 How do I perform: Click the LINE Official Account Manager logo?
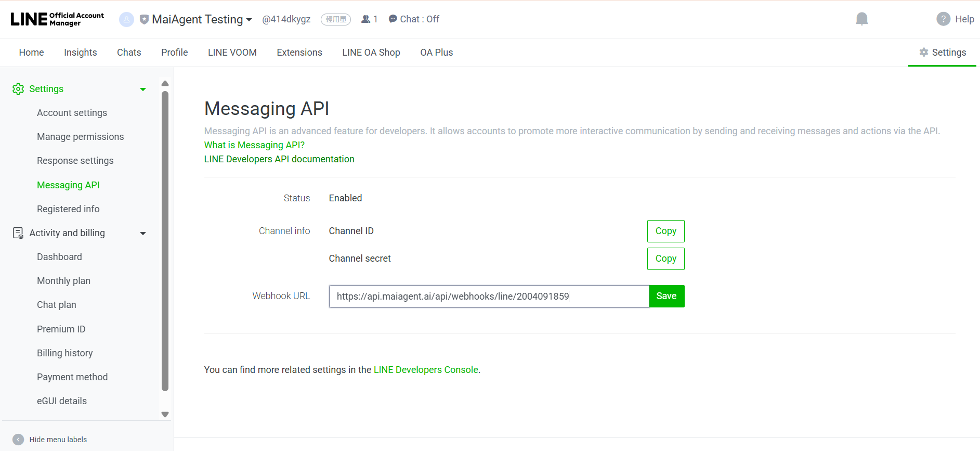click(57, 19)
